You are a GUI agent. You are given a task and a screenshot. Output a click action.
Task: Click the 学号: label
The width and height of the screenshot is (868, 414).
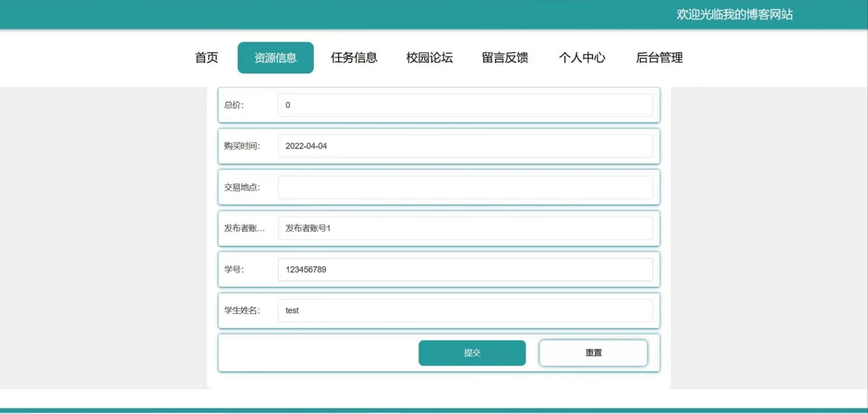pyautogui.click(x=234, y=269)
